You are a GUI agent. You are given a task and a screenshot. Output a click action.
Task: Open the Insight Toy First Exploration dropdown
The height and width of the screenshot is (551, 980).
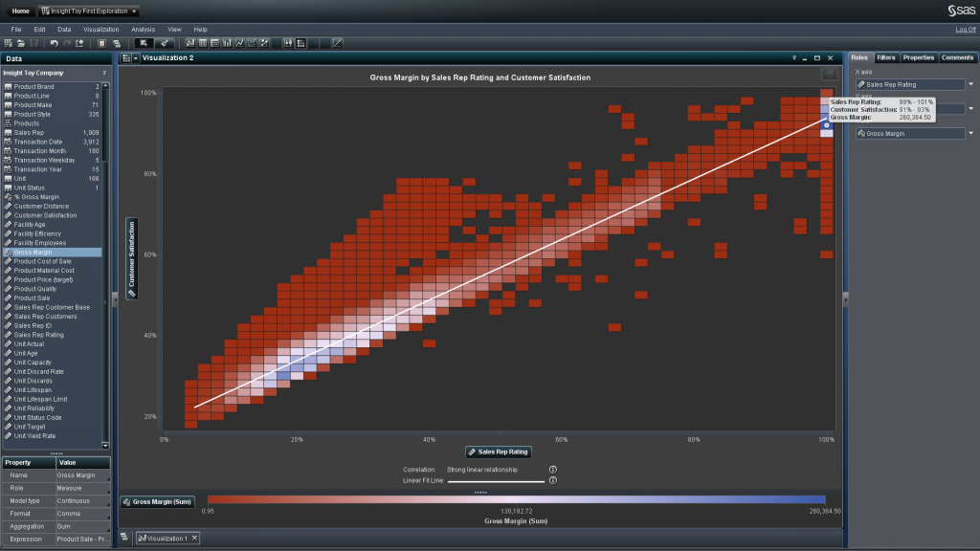click(134, 11)
